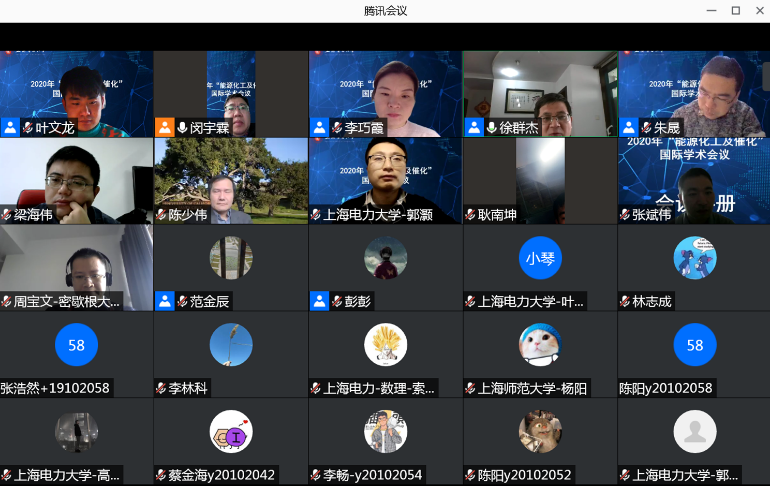Image resolution: width=770 pixels, height=486 pixels.
Task: Toggle the green microphone icon next to 徐群杰
Action: 491,128
